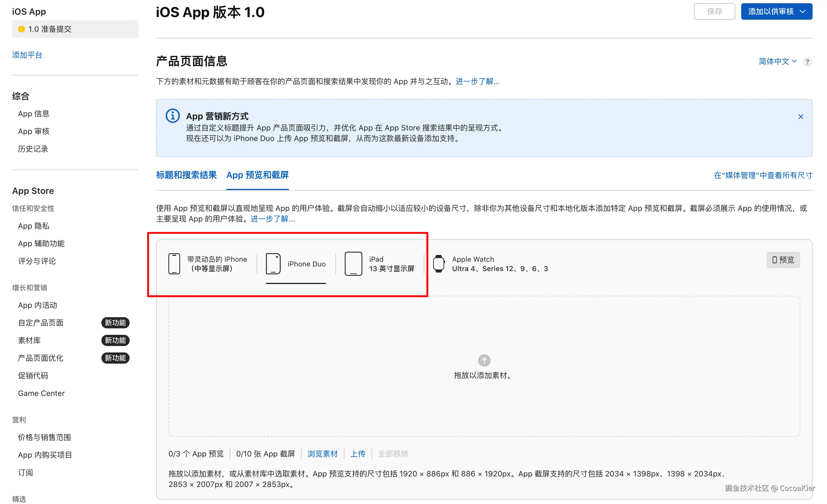Open 在"媒体管理"中查看所有尺寸 link

[763, 175]
